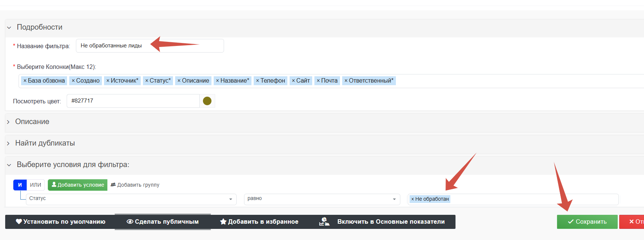Click the green 'Сохранить' button
This screenshot has width=644, height=240.
click(587, 222)
